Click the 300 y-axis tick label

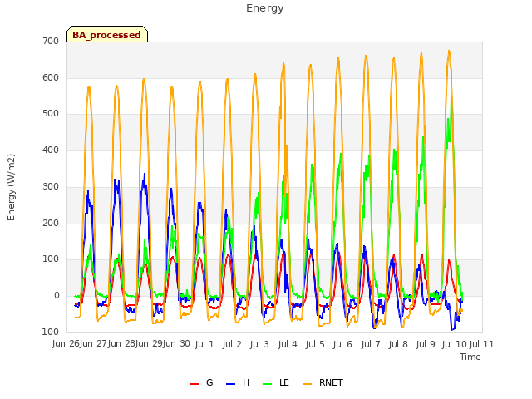pyautogui.click(x=51, y=186)
